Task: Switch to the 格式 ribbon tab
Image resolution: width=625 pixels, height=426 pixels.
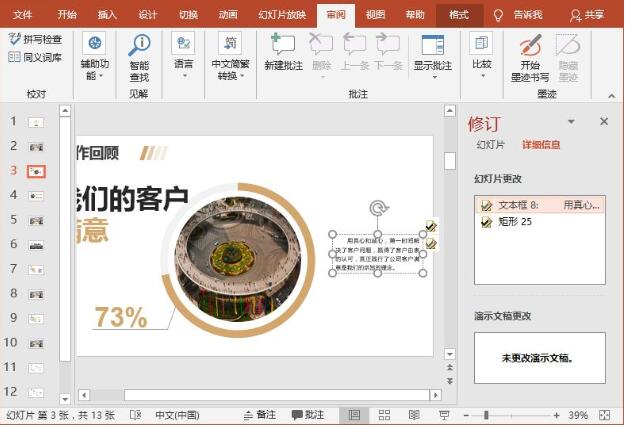Action: click(459, 15)
